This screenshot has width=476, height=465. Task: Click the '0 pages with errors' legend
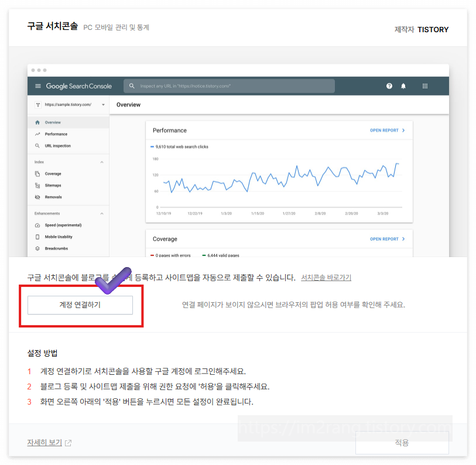tap(170, 255)
